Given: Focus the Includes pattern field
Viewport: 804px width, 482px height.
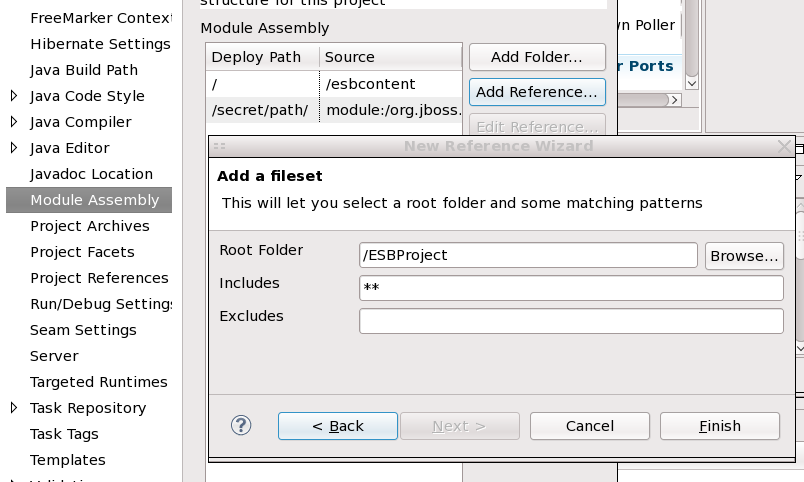Looking at the screenshot, I should 571,288.
